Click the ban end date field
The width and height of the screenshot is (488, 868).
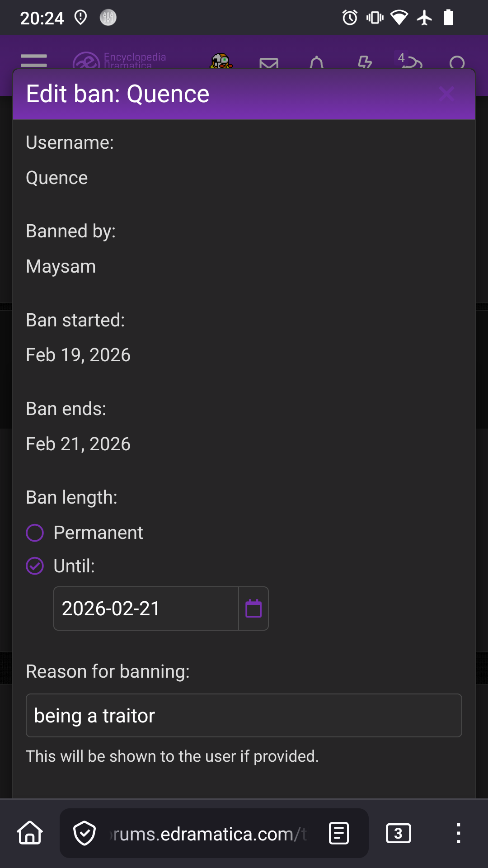(x=145, y=609)
